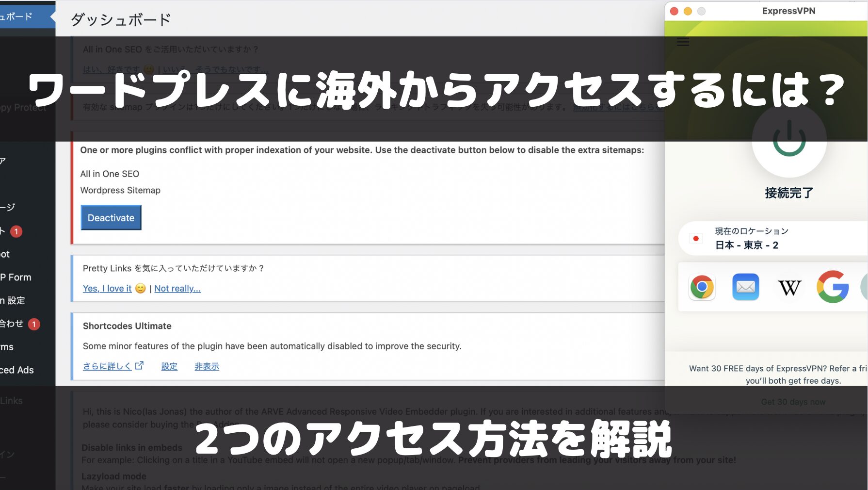Click the 接続完了 status text
The width and height of the screenshot is (868, 490).
[x=789, y=193]
